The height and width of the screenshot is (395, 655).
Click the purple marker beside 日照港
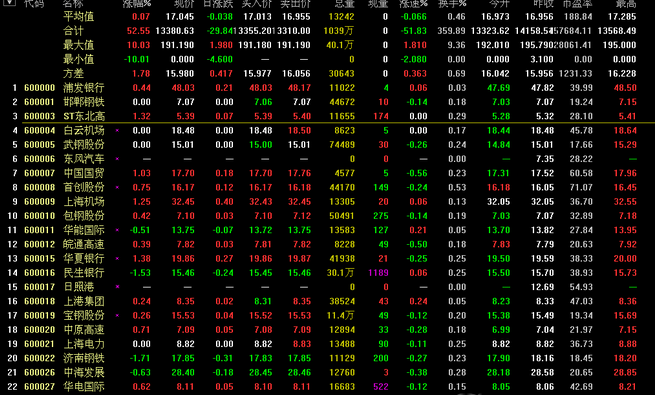coord(117,287)
